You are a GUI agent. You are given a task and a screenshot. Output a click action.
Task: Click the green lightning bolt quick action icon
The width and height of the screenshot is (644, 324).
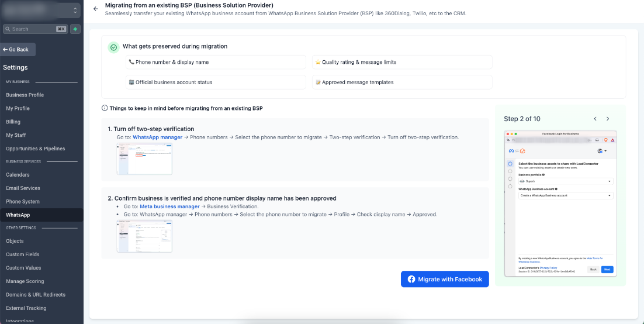(x=75, y=29)
